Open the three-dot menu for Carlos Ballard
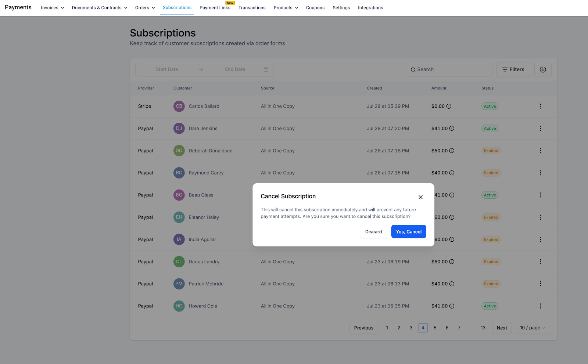The image size is (588, 364). [x=540, y=106]
